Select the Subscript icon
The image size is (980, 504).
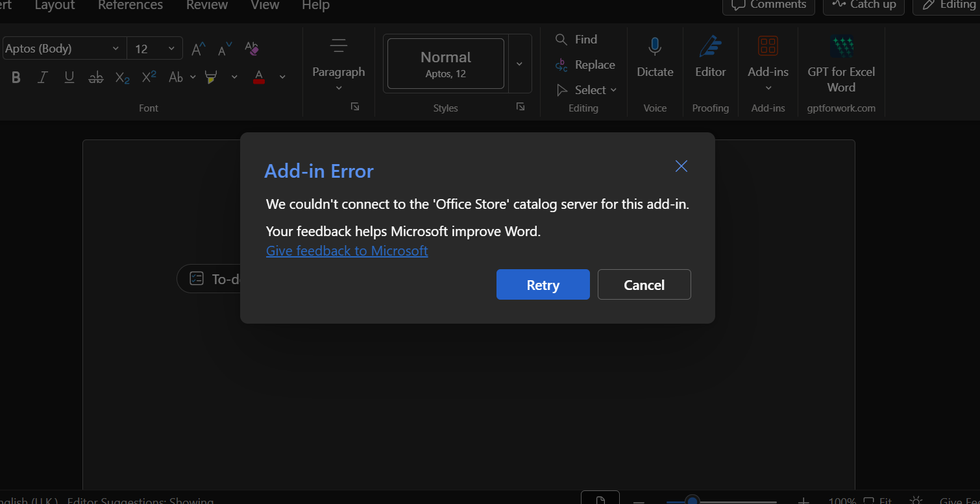pyautogui.click(x=122, y=77)
